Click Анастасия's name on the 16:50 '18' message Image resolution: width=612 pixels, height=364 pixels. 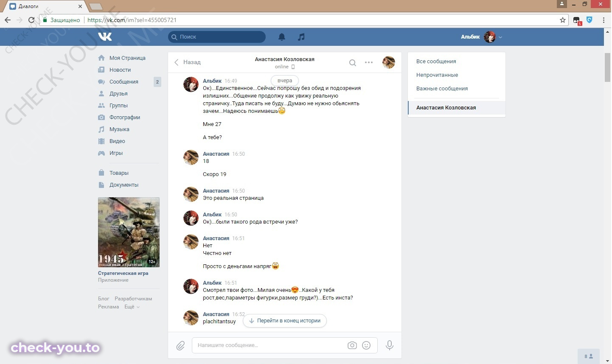point(216,154)
